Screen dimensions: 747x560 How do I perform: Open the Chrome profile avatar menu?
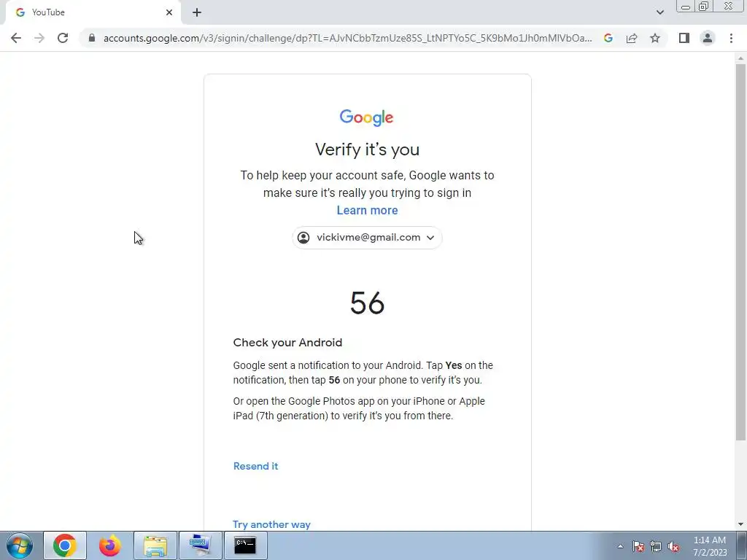(x=708, y=38)
